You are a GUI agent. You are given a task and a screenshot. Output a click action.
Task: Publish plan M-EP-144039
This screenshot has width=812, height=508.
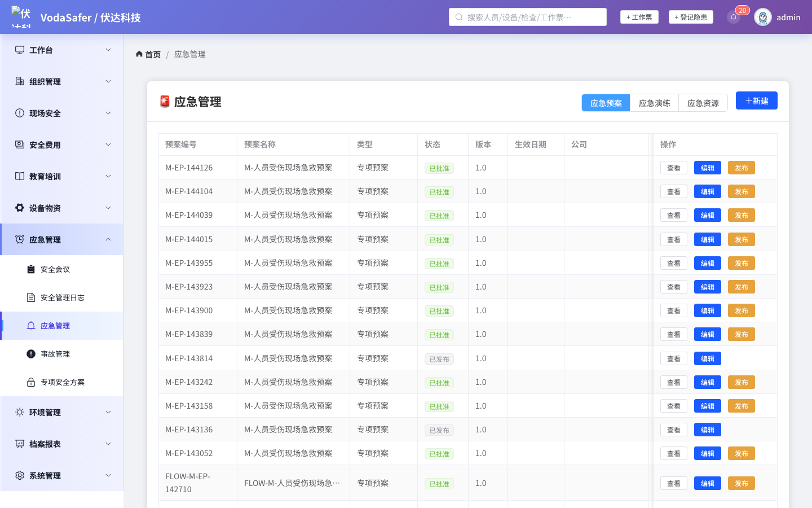pyautogui.click(x=742, y=215)
